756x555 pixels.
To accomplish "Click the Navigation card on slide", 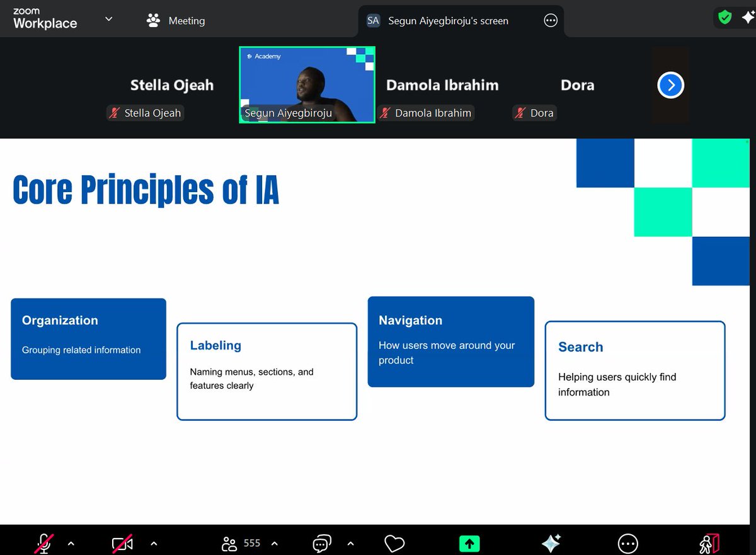I will [x=451, y=341].
